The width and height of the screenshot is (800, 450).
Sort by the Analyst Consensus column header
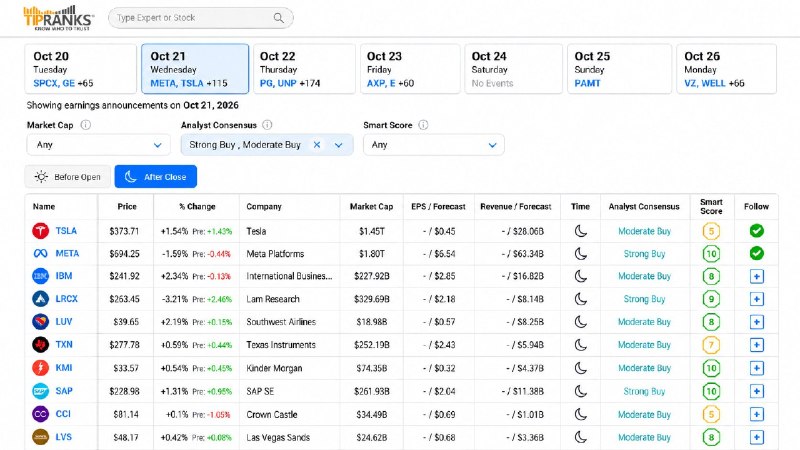pyautogui.click(x=644, y=207)
